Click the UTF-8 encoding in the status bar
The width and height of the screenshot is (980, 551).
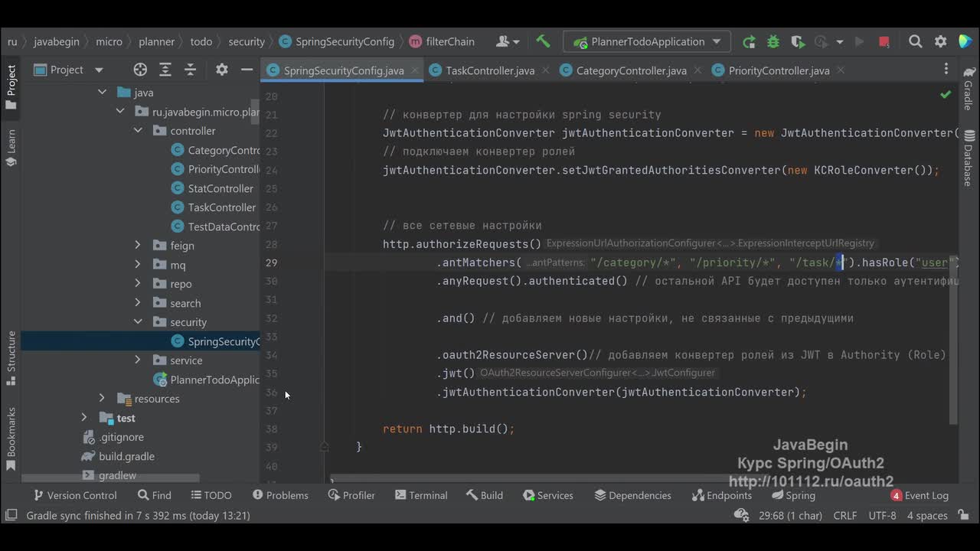click(882, 515)
